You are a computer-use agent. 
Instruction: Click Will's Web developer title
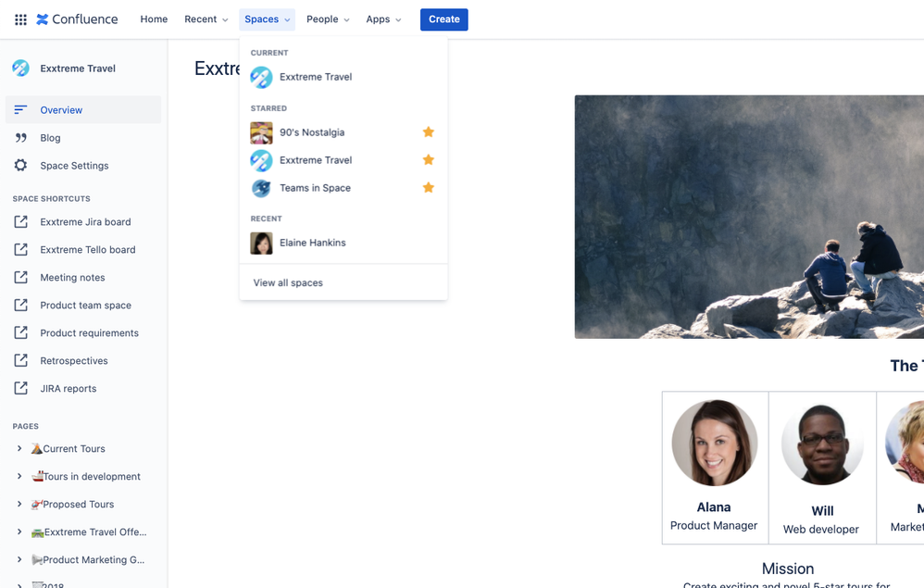tap(821, 529)
